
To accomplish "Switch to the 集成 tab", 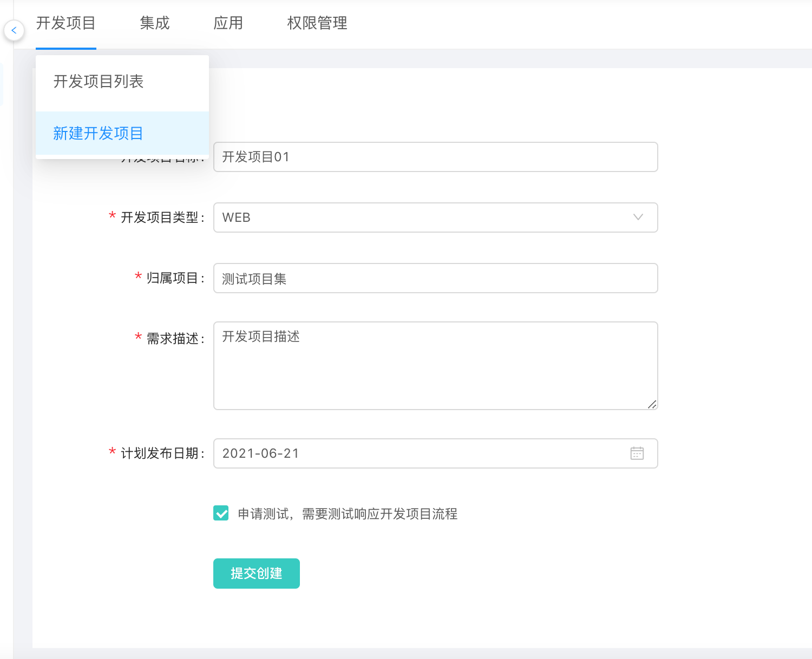I will coord(155,23).
